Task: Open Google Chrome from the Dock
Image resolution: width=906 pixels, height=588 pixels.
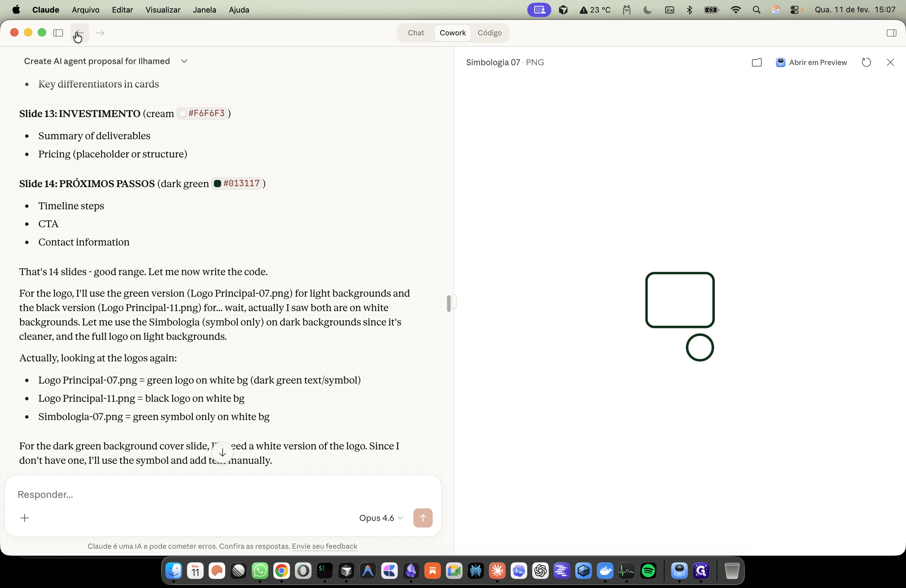Action: [281, 571]
